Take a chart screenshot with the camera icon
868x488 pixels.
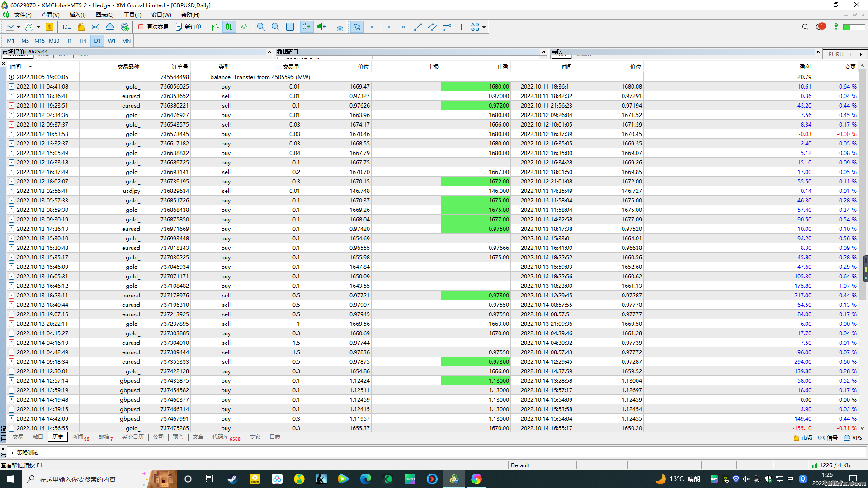click(x=339, y=27)
